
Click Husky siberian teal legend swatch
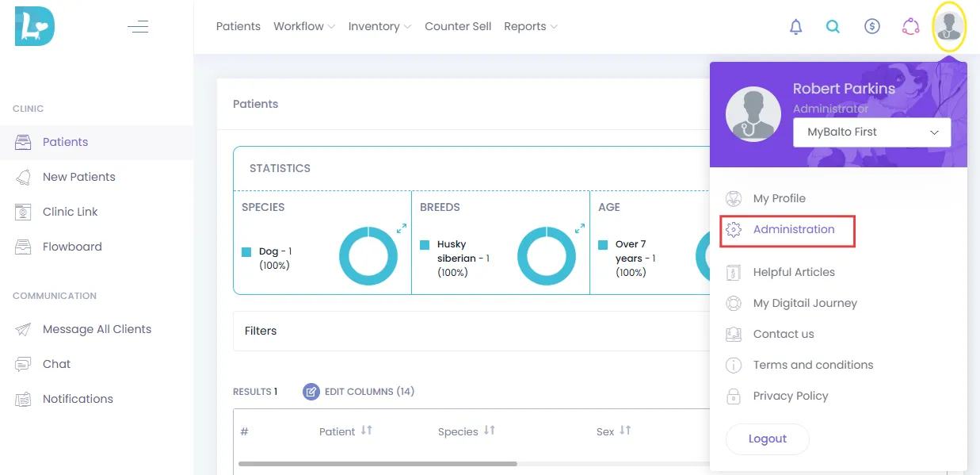point(425,245)
